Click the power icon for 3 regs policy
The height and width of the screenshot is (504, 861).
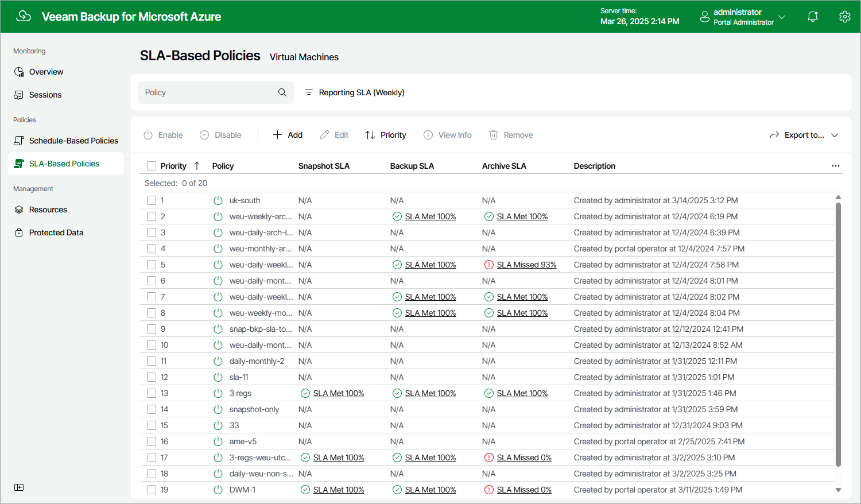click(x=218, y=393)
